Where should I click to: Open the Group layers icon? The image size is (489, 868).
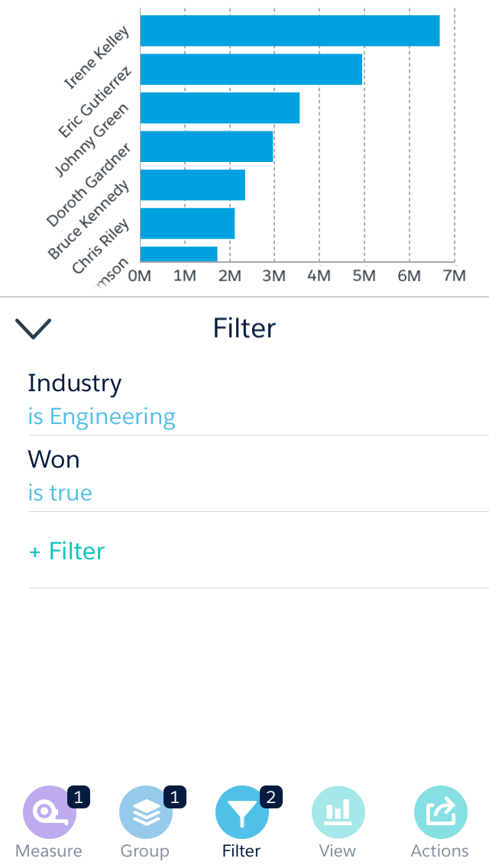pyautogui.click(x=145, y=813)
